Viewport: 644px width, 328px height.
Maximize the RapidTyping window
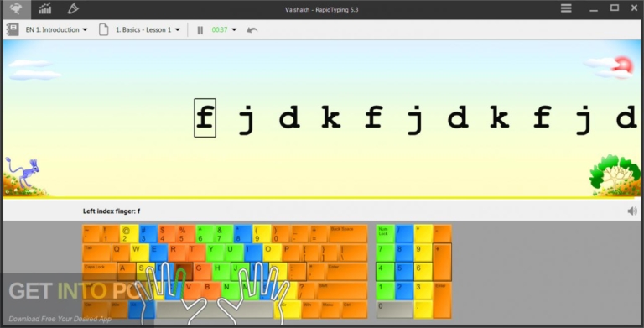coord(615,8)
